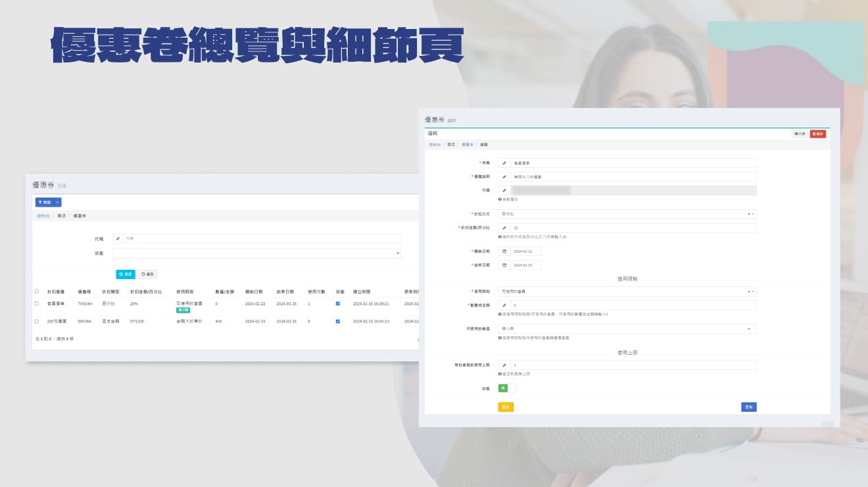Click pencil icon beside 優惠說明 field
Viewport: 868px width, 487px height.
[504, 176]
